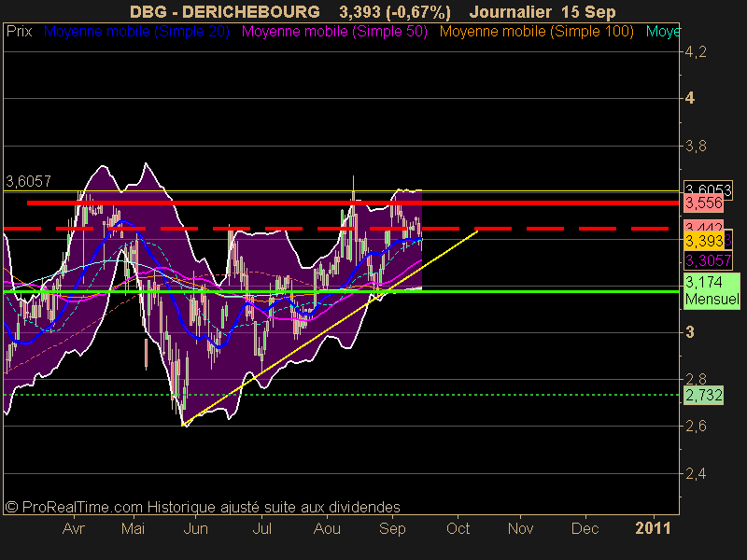Click the ProRealTime.com copyright text
Screen dimensions: 747x560
tap(203, 507)
